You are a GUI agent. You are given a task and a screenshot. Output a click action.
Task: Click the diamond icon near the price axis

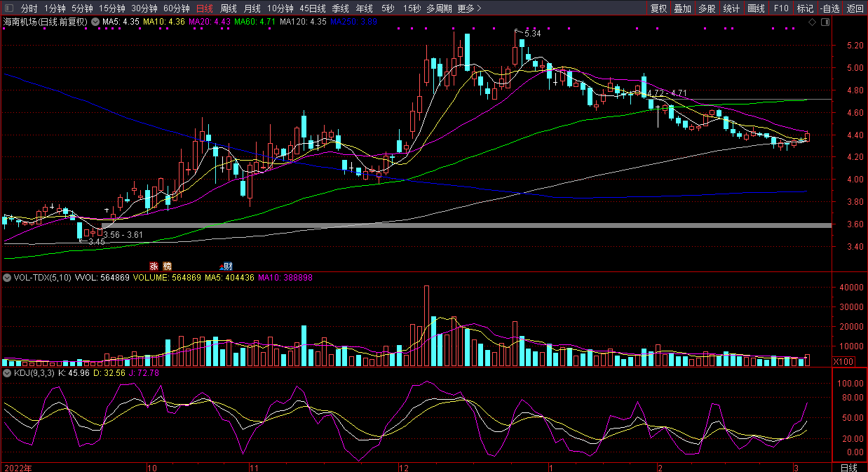[812, 22]
